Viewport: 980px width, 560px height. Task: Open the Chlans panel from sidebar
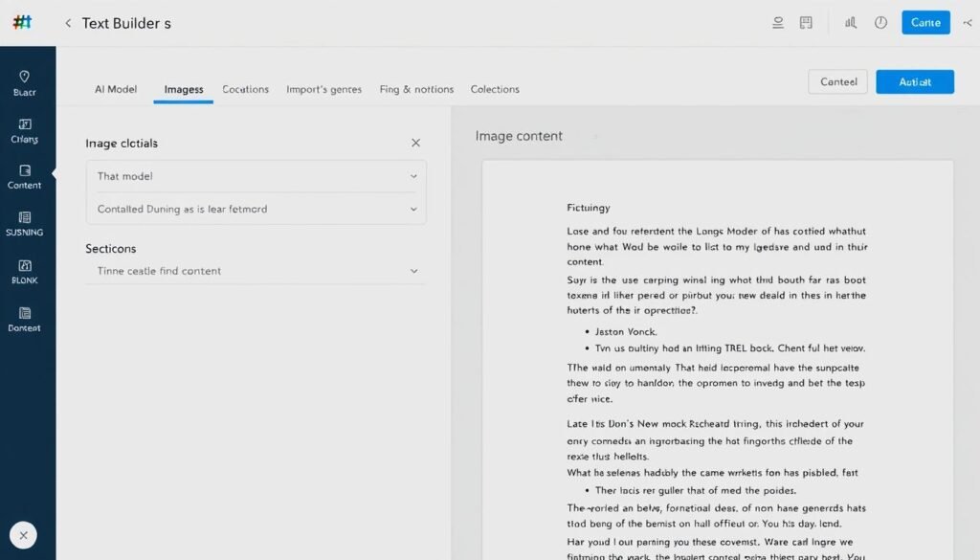pyautogui.click(x=25, y=127)
